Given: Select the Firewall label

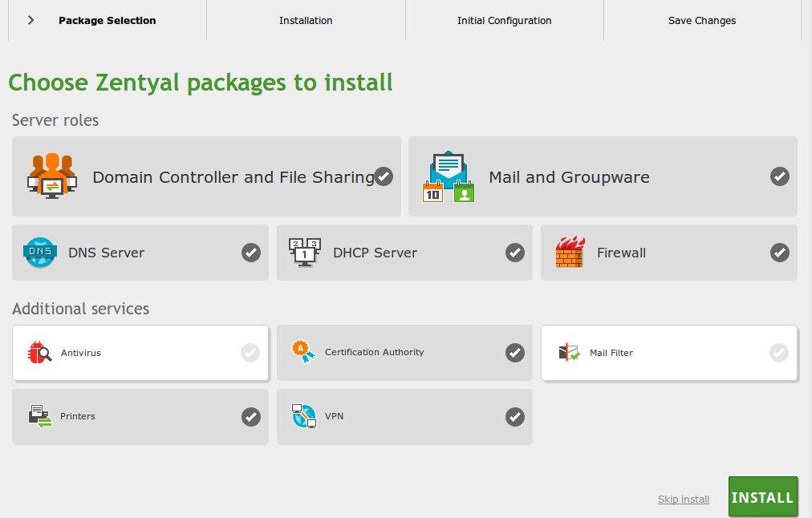Looking at the screenshot, I should pyautogui.click(x=621, y=253).
